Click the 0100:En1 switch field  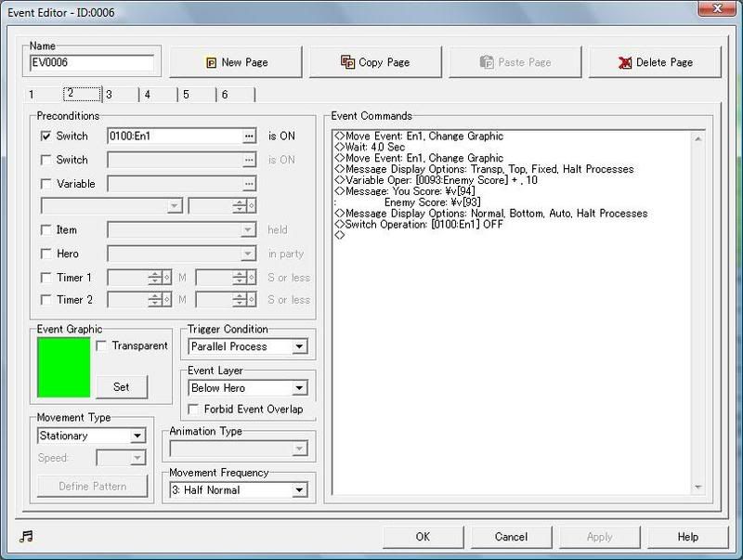175,137
